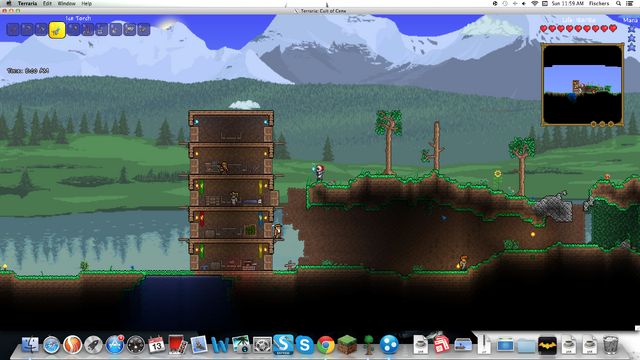The height and width of the screenshot is (360, 640).
Task: Select hotbar slot 10 item
Action: click(144, 29)
